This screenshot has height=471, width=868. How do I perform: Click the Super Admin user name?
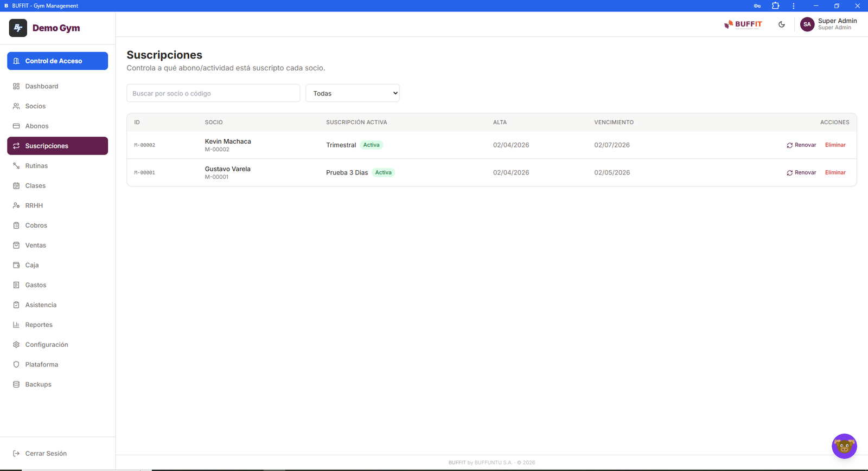pos(838,21)
